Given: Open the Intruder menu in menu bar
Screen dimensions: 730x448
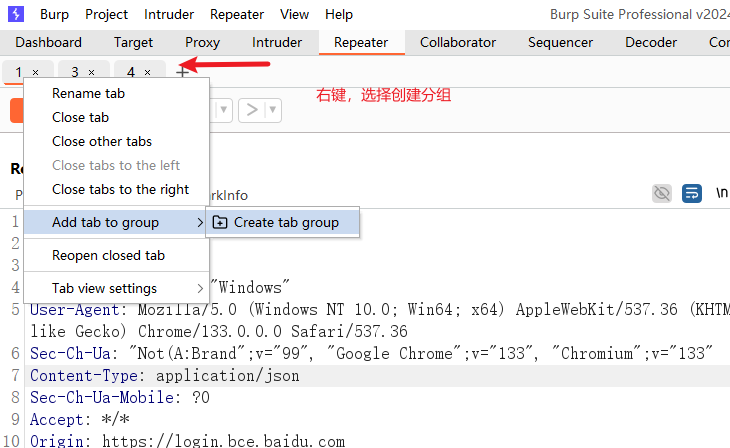Looking at the screenshot, I should point(169,14).
